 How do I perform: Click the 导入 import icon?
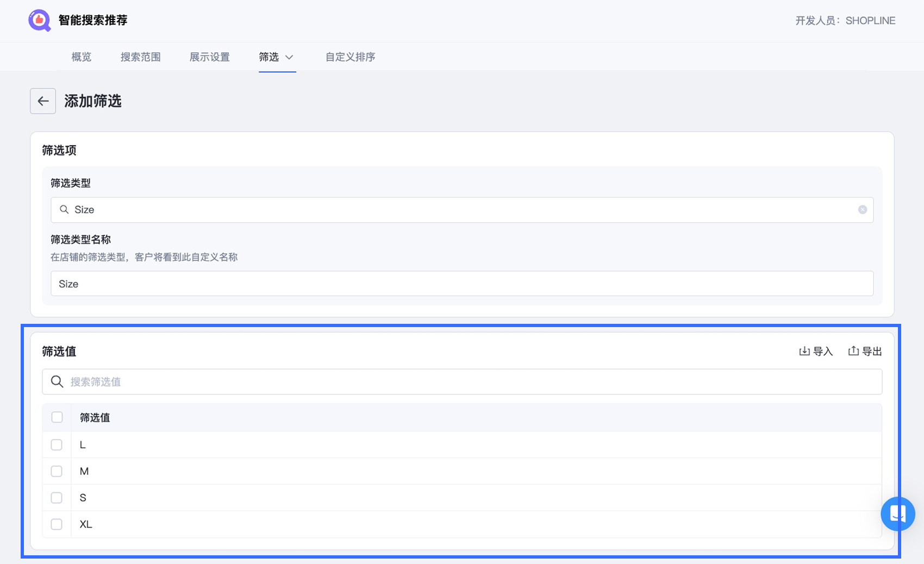(804, 351)
